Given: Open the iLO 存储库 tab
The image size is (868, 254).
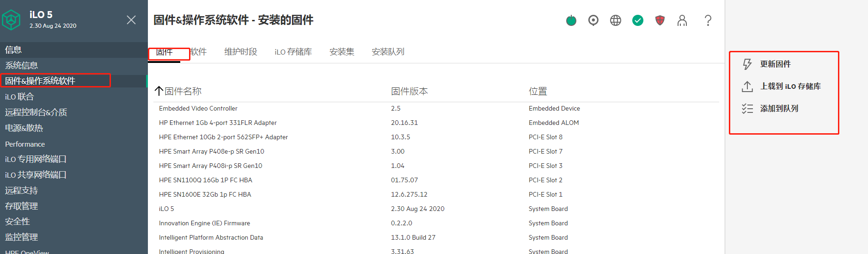Looking at the screenshot, I should pyautogui.click(x=293, y=52).
